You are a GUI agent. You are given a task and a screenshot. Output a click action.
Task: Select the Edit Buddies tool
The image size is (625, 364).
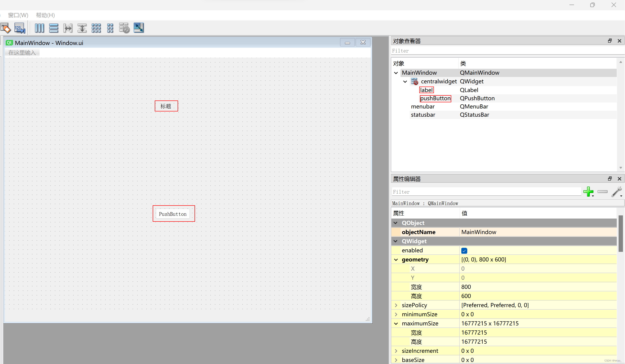click(x=6, y=28)
